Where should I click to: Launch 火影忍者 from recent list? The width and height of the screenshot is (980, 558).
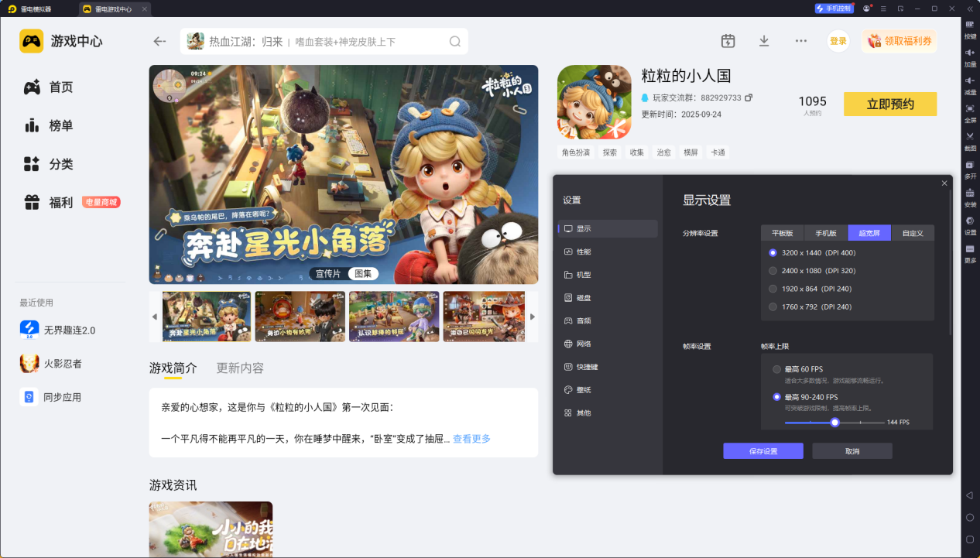pyautogui.click(x=51, y=363)
